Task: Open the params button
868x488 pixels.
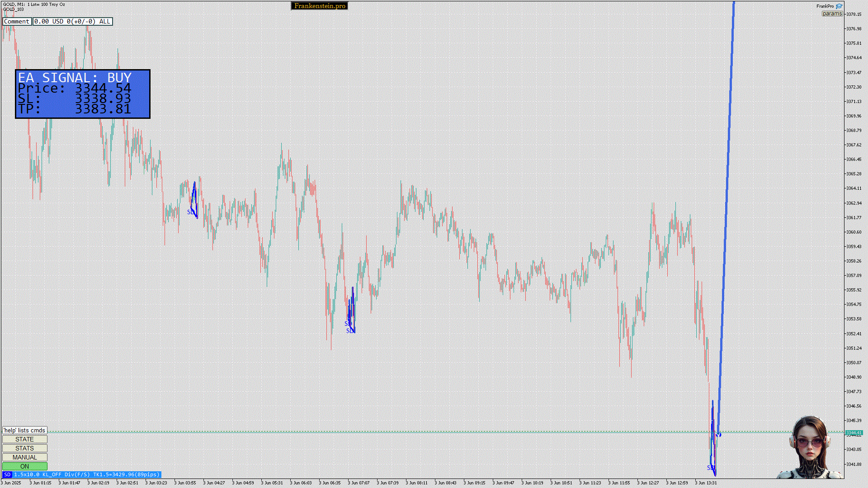Action: click(832, 14)
